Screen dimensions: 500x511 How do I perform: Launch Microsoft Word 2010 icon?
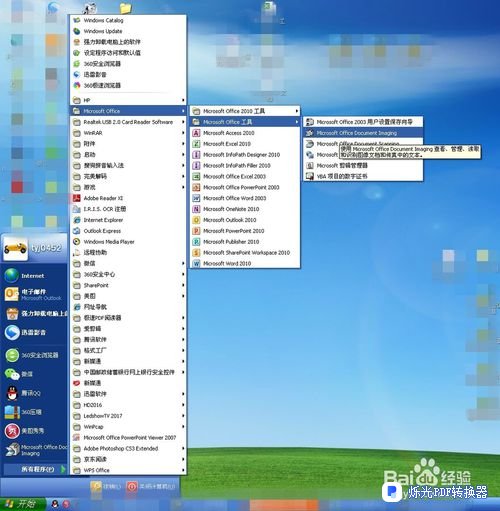pyautogui.click(x=196, y=264)
